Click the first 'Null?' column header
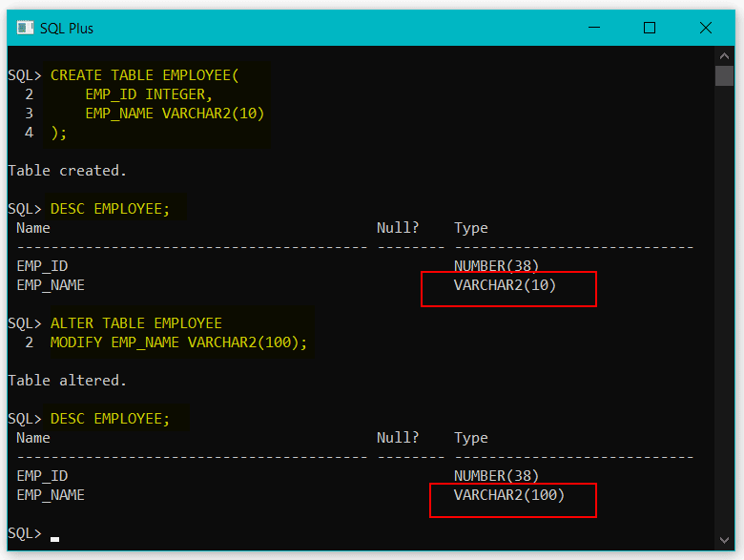The image size is (744, 560). [398, 228]
